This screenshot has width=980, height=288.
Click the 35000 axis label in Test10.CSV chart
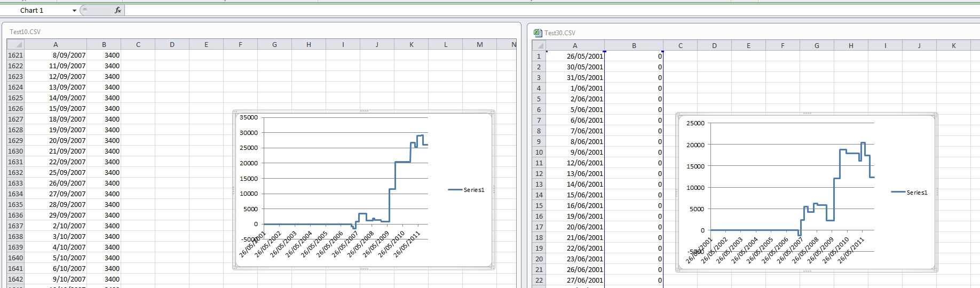coord(249,117)
